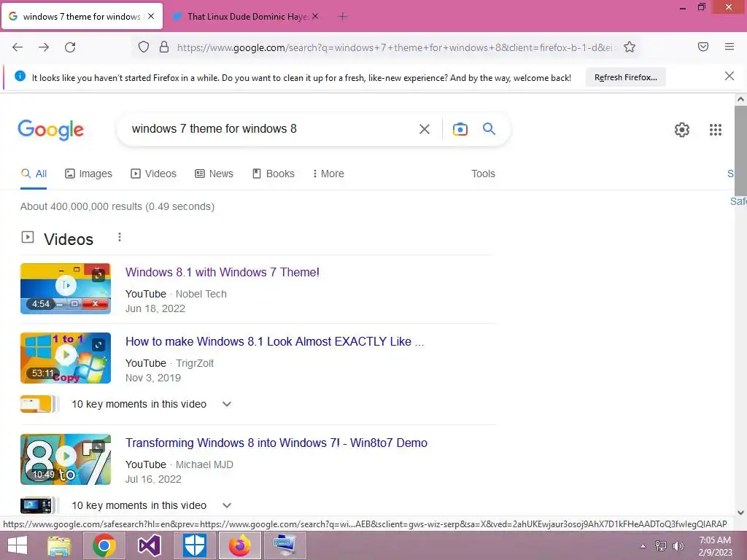Screen dimensions: 747x560
Task: Open File Explorer from taskbar
Action: point(59,545)
